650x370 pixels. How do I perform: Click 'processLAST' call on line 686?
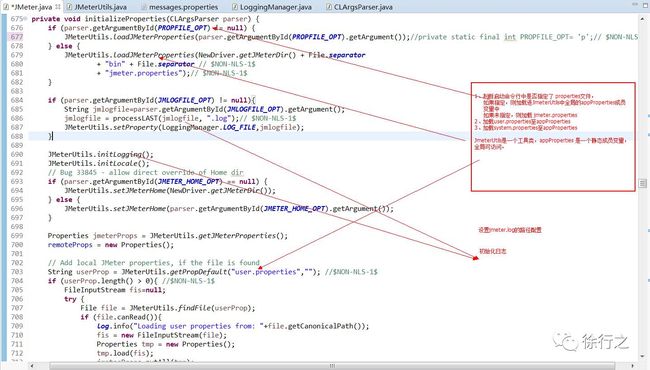[x=135, y=118]
